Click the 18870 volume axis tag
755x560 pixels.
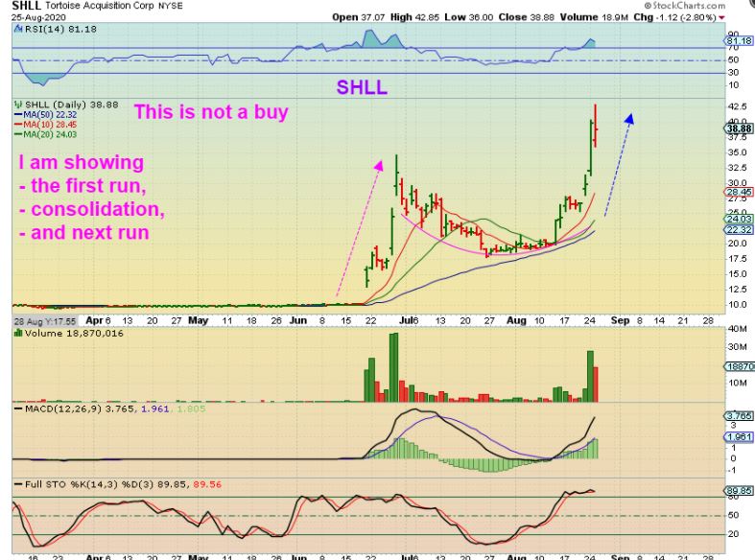pyautogui.click(x=740, y=366)
